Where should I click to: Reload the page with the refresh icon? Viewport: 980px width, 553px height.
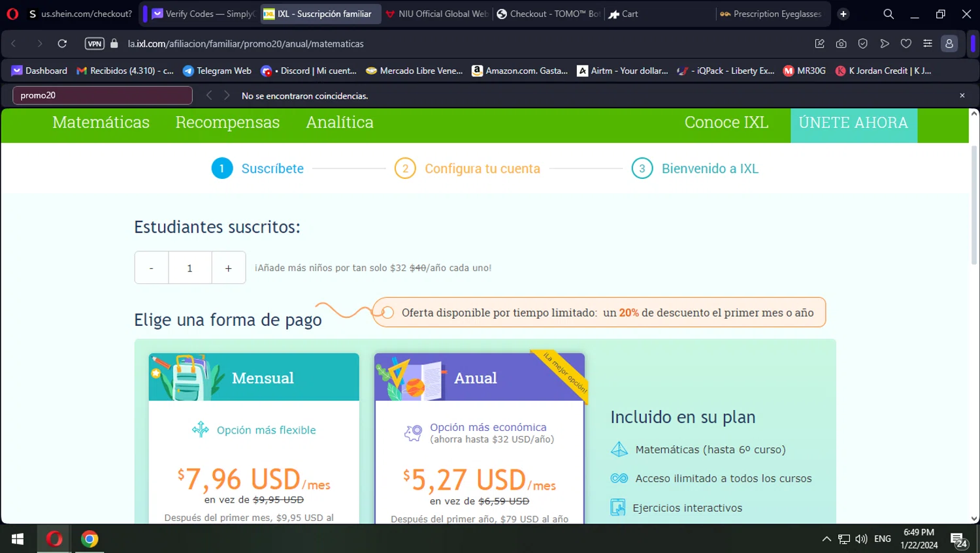62,44
